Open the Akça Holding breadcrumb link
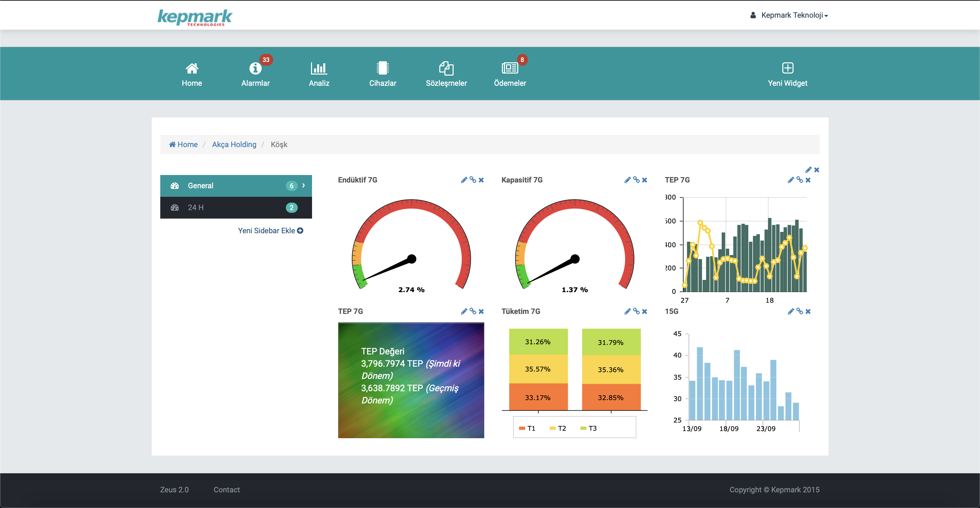 coord(234,145)
